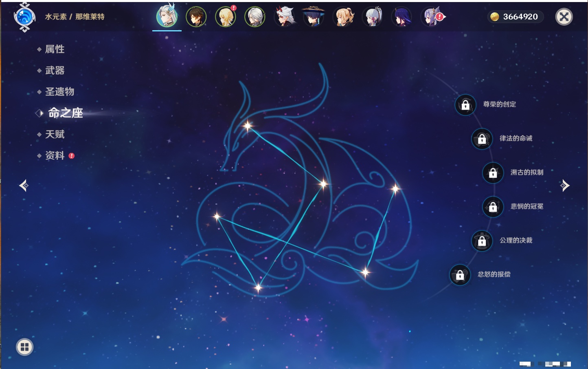This screenshot has height=369, width=588.
Task: Switch to the silver-haired Ayaka avatar
Action: [372, 17]
